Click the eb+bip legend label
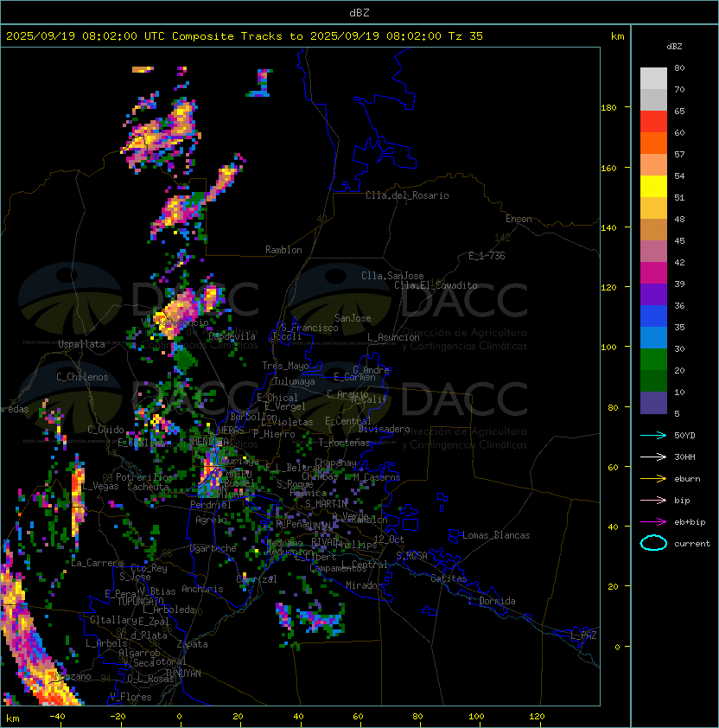 690,522
